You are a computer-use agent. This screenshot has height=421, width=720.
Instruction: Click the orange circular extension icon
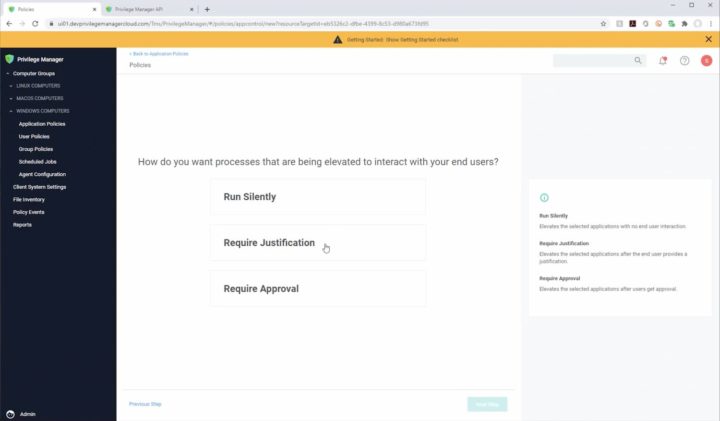658,23
